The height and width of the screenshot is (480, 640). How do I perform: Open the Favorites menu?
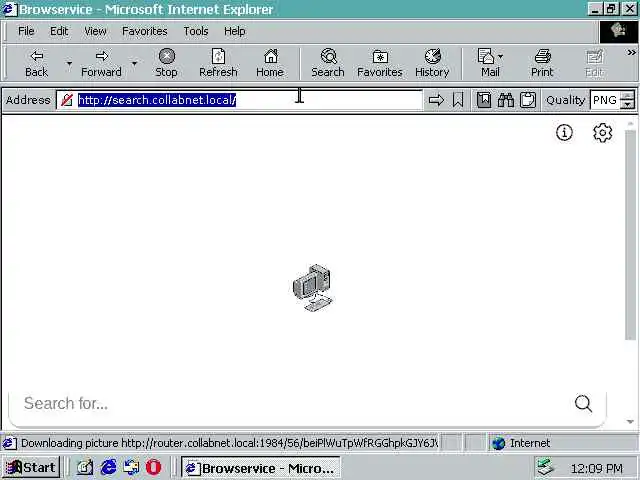(x=144, y=31)
